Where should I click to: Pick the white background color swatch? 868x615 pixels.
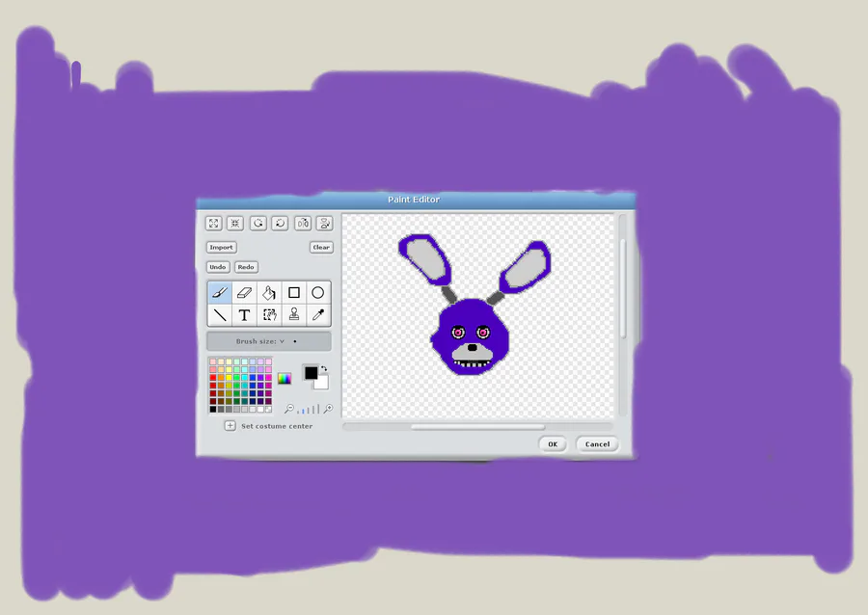tap(322, 383)
